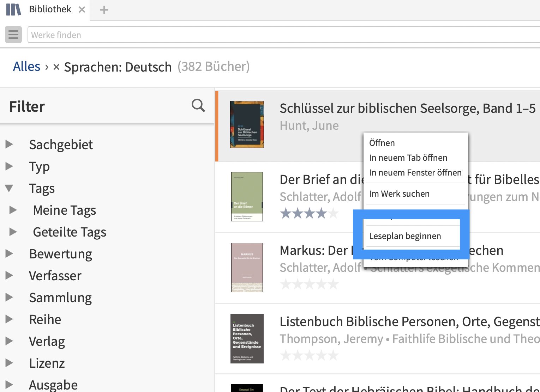Expand the Sachgebiet filter
540x392 pixels.
[x=10, y=144]
